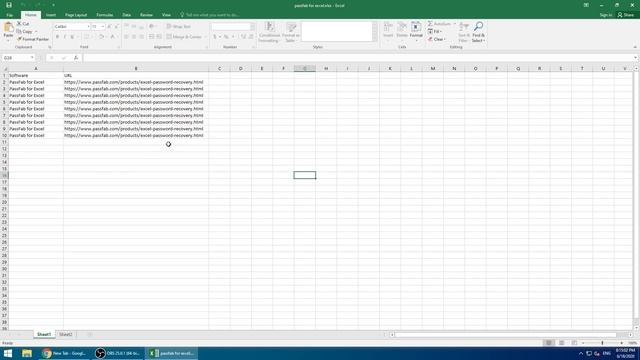Click the Orientation icon
640x360 pixels.
tap(152, 27)
